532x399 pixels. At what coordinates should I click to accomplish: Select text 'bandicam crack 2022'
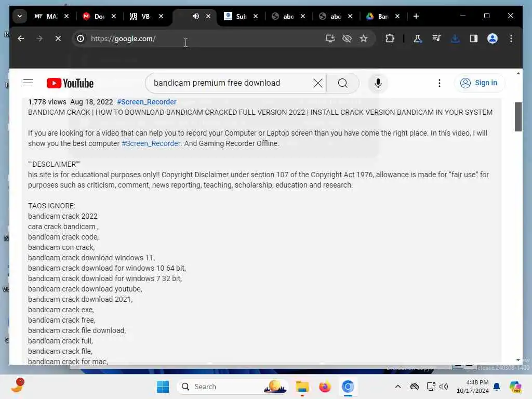click(63, 216)
